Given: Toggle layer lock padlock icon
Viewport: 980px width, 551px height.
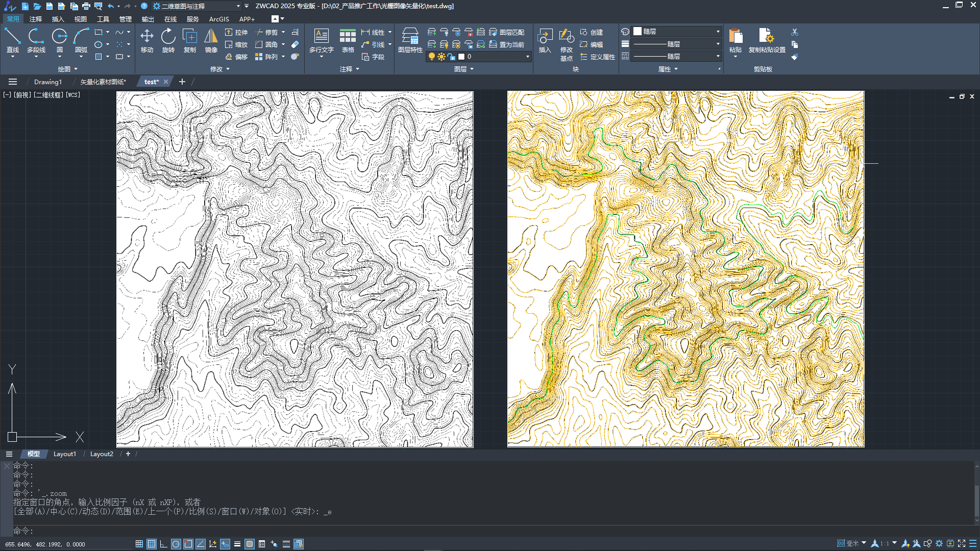Looking at the screenshot, I should click(x=451, y=57).
